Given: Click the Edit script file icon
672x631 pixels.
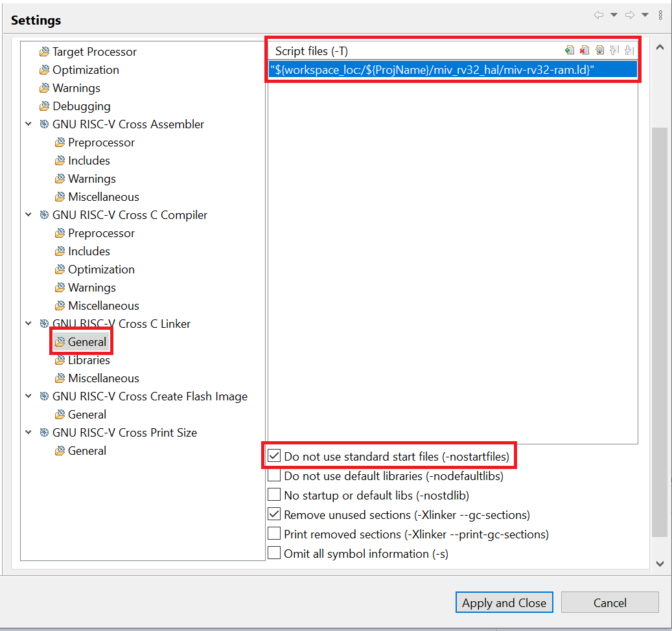Looking at the screenshot, I should (x=599, y=51).
